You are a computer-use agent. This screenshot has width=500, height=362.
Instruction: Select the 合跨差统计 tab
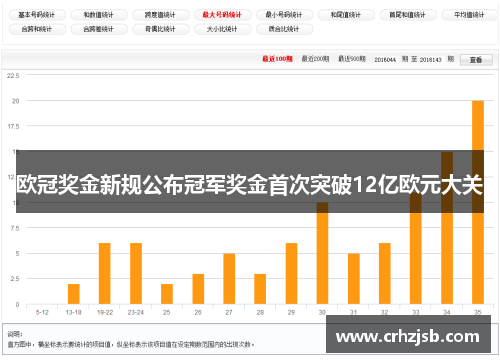pyautogui.click(x=99, y=29)
